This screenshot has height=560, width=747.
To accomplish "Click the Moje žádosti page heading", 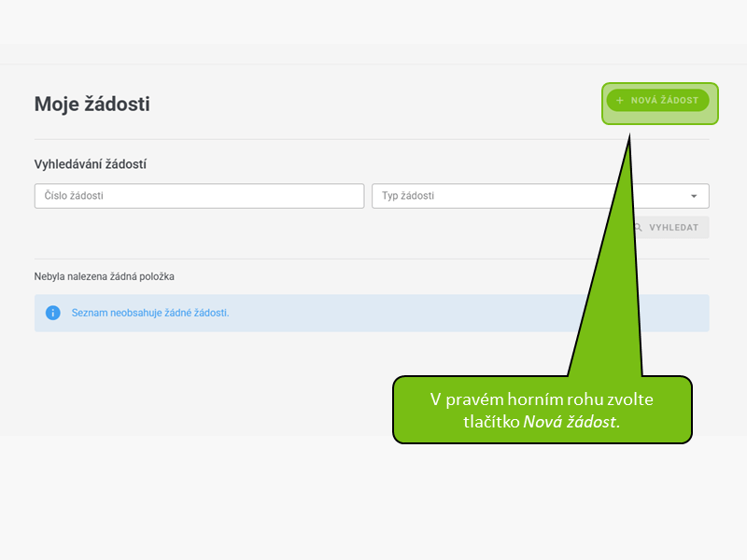I will pyautogui.click(x=92, y=105).
